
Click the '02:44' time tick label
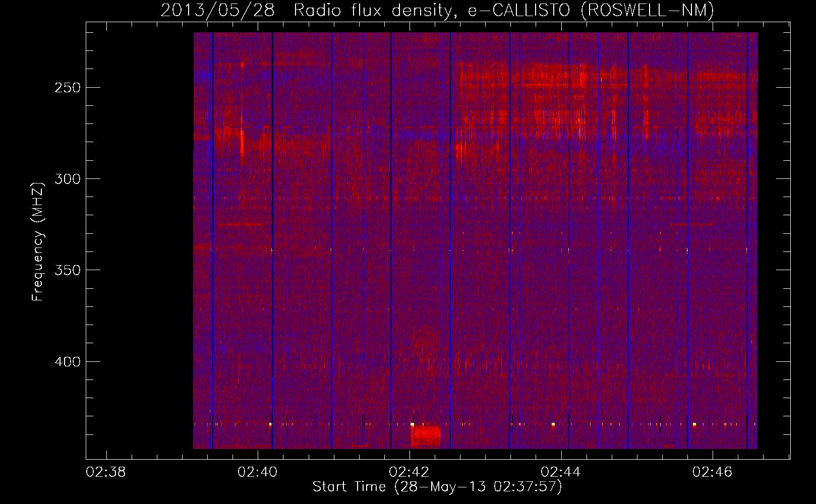(561, 472)
